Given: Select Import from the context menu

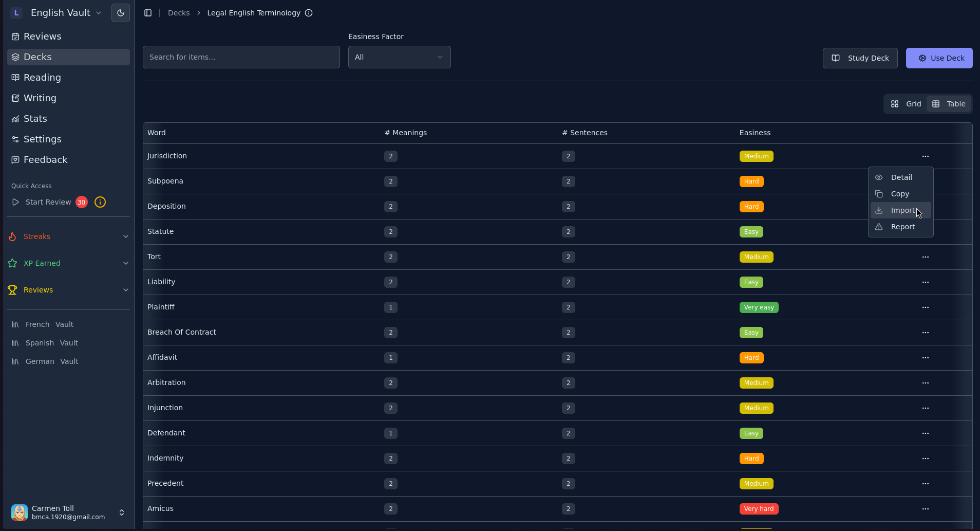Looking at the screenshot, I should tap(900, 210).
